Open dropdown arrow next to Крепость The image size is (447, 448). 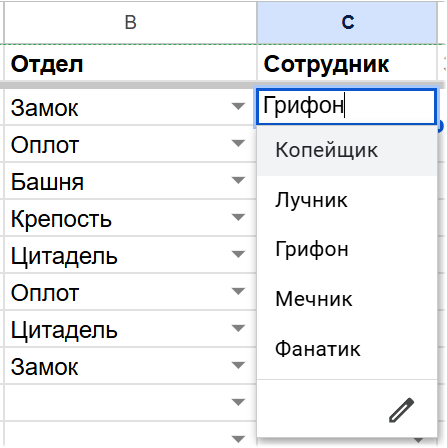coord(238,217)
